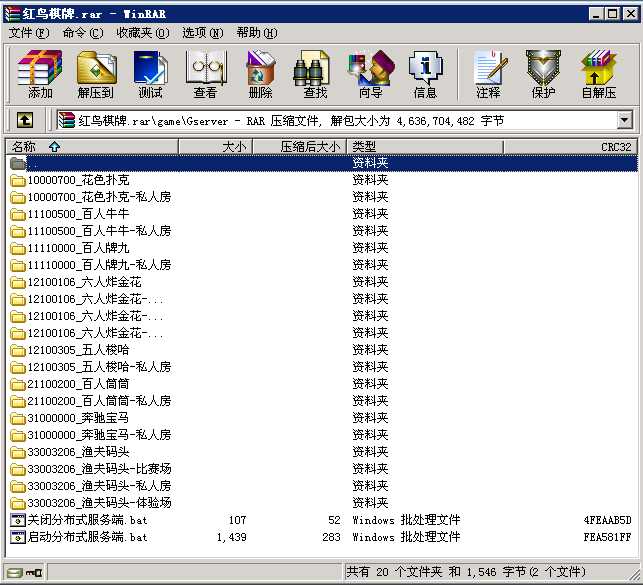Click the address bar path text field
This screenshot has width=643, height=585.
point(336,121)
